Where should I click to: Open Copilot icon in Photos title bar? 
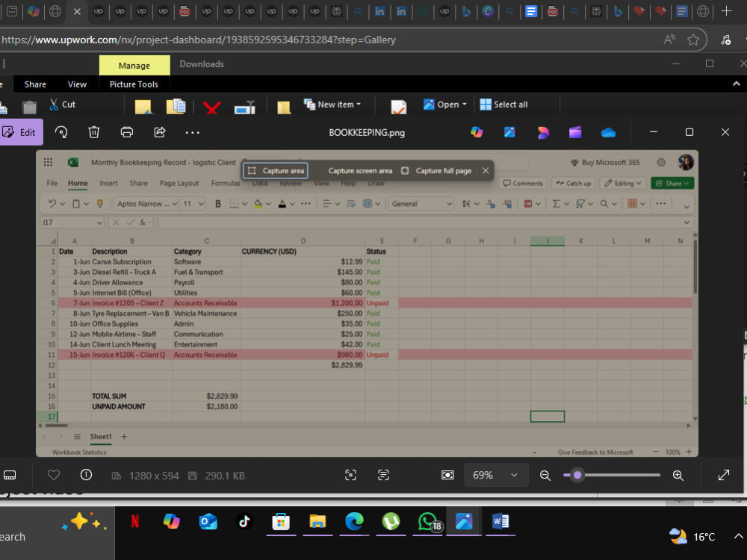(x=477, y=132)
